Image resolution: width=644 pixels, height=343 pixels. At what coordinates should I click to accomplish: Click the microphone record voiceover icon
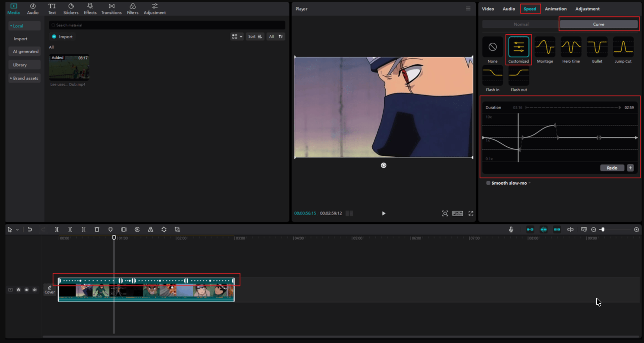click(x=511, y=229)
